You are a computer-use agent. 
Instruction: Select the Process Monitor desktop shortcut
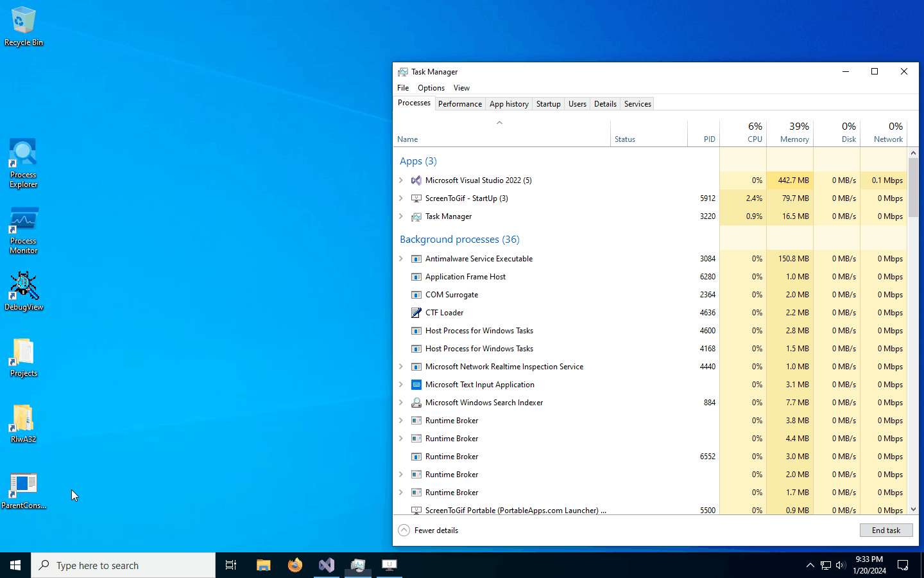[x=24, y=231]
